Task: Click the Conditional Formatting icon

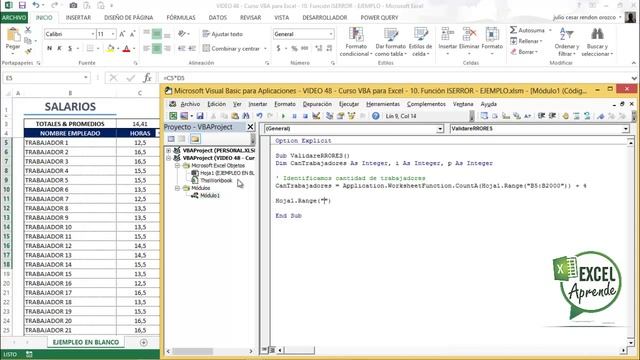Action: [x=356, y=35]
